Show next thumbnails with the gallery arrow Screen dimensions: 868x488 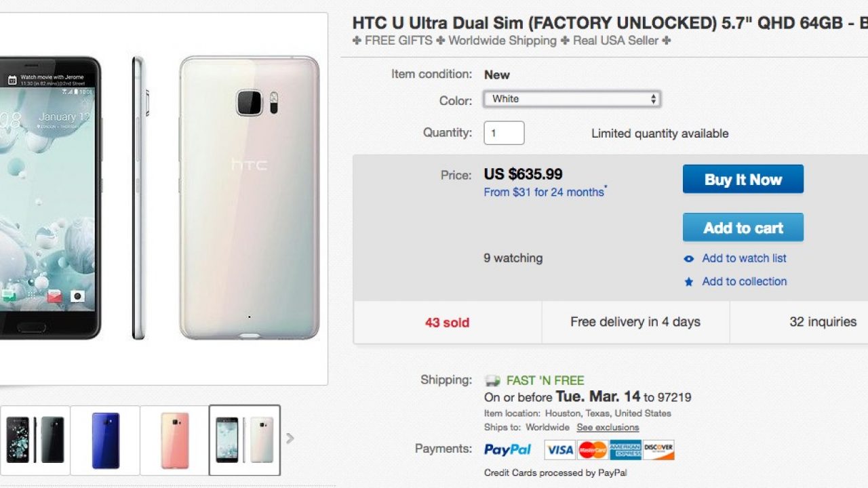click(290, 439)
